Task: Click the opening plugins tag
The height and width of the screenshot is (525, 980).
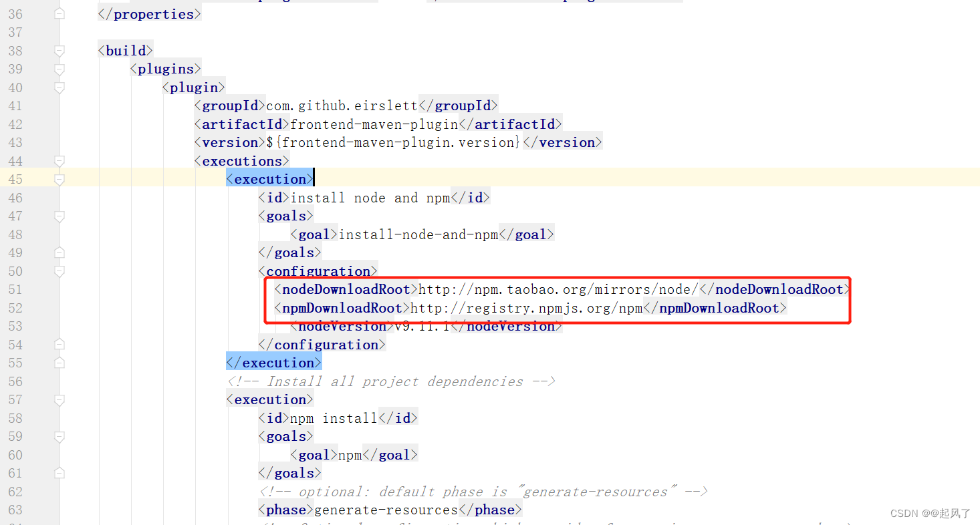Action: click(166, 69)
